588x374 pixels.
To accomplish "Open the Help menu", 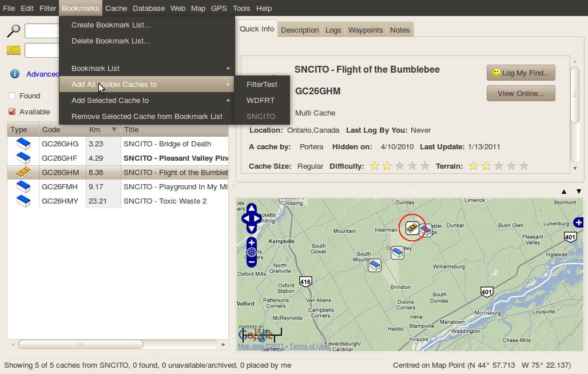I will pyautogui.click(x=264, y=8).
